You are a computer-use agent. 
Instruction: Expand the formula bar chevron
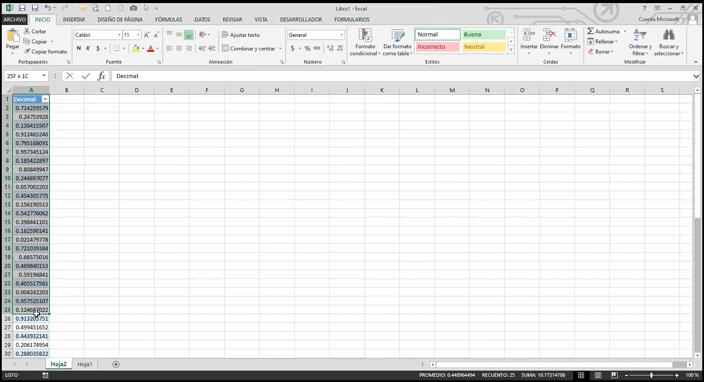coord(696,76)
